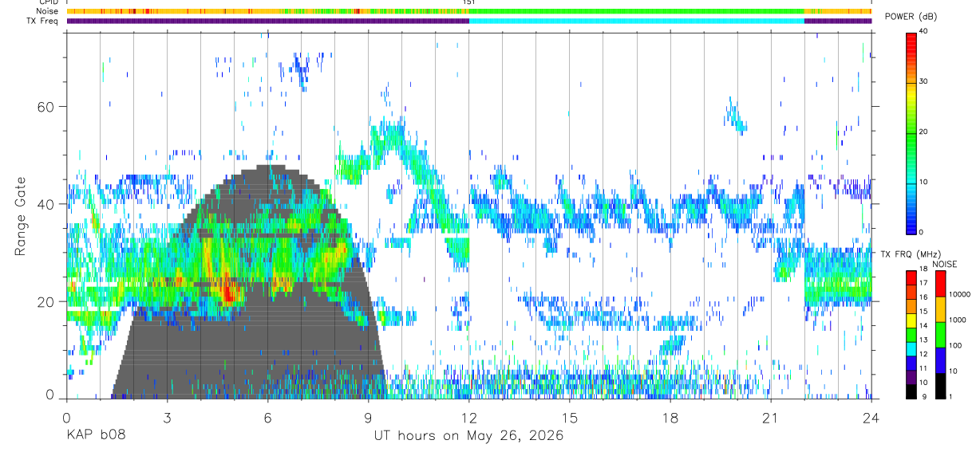The image size is (980, 452).
Task: Click the noise color bar legend
Action: tap(940, 334)
